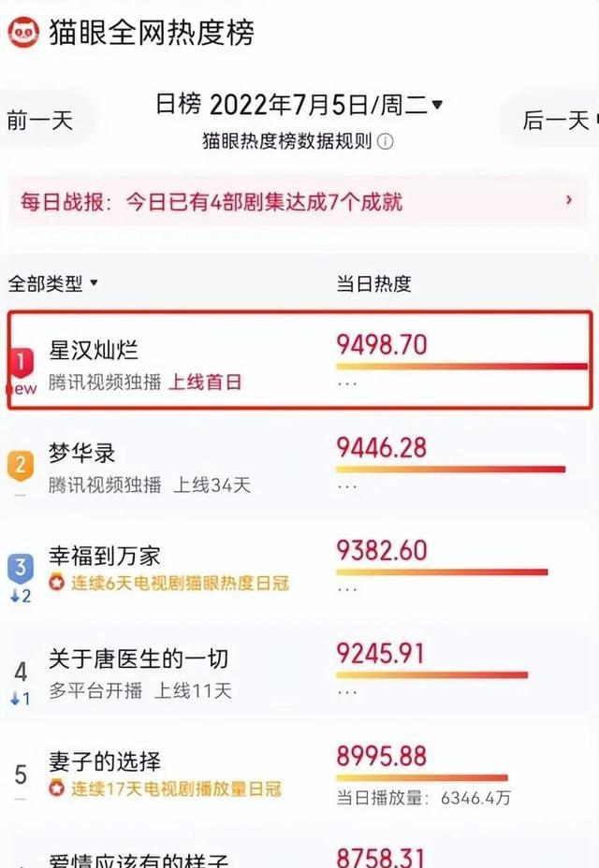
Task: Open the date picker dropdown arrow
Action: pyautogui.click(x=437, y=104)
